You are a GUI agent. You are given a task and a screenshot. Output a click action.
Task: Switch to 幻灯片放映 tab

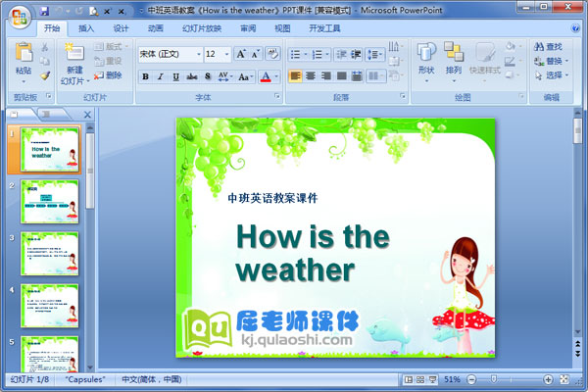(x=202, y=28)
